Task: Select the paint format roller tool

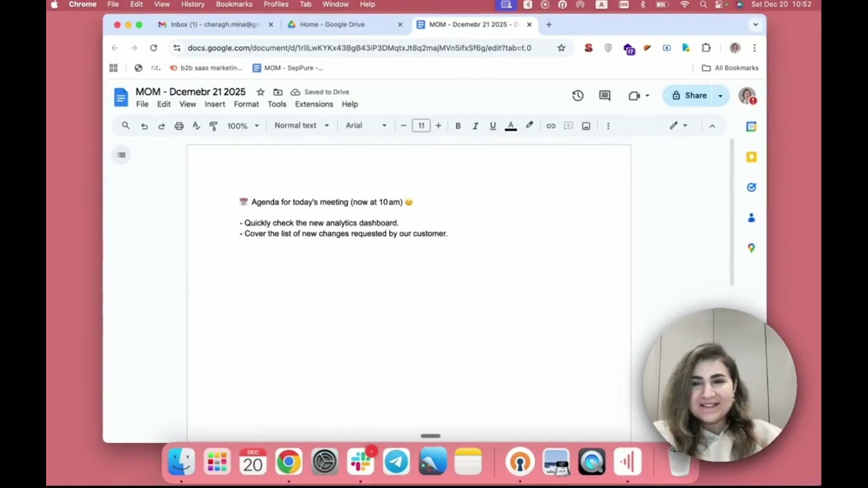Action: pyautogui.click(x=214, y=126)
